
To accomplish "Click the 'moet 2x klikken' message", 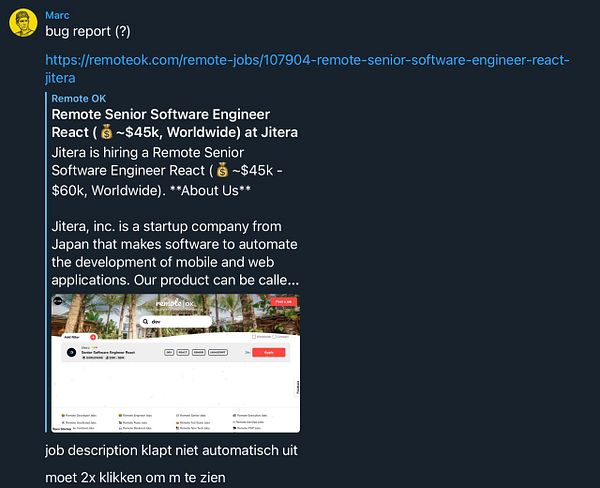I will pyautogui.click(x=135, y=477).
